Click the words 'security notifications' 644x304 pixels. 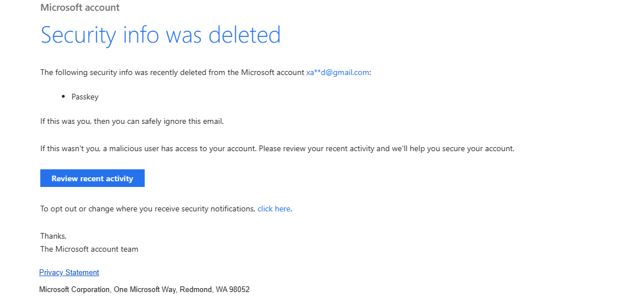(x=222, y=209)
